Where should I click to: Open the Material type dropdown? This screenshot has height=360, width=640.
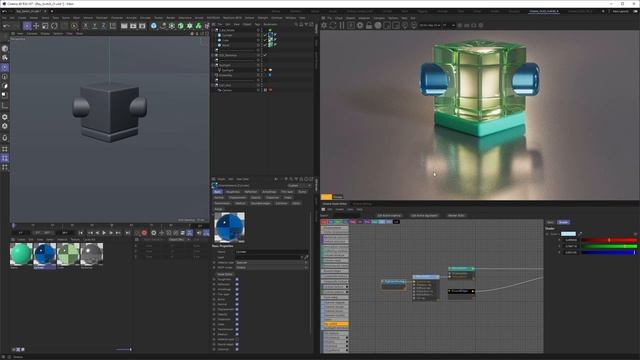point(271,262)
